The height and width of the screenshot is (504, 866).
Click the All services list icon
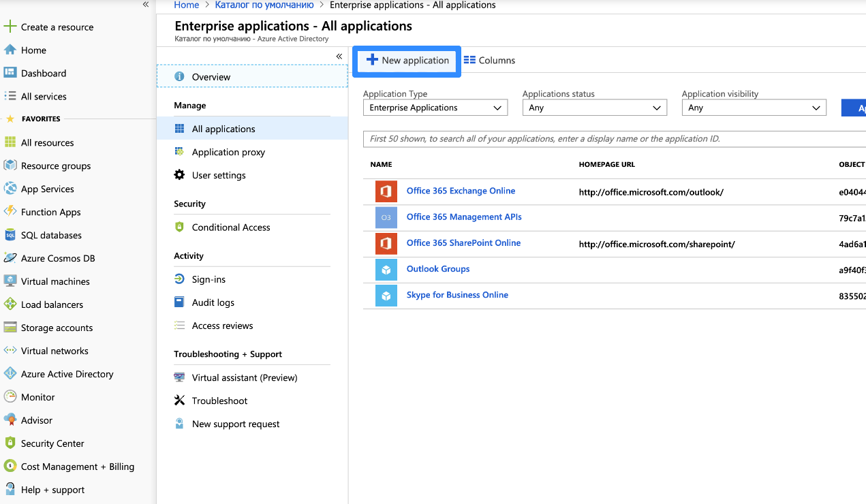[x=10, y=96]
